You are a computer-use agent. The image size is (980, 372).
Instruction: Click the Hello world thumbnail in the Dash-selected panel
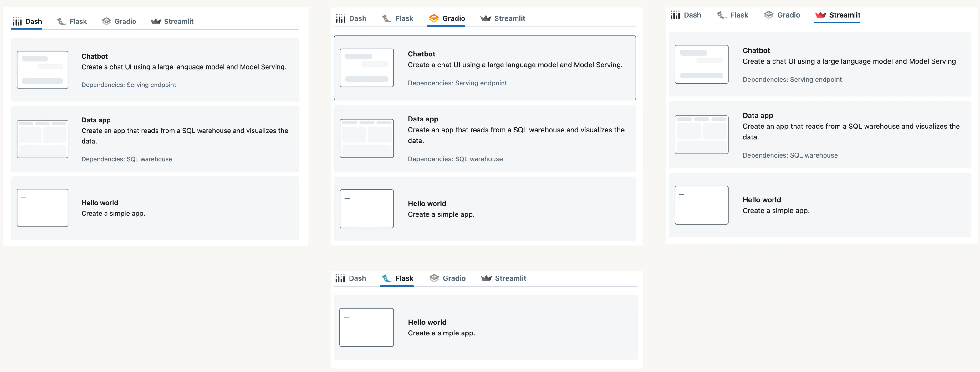43,208
